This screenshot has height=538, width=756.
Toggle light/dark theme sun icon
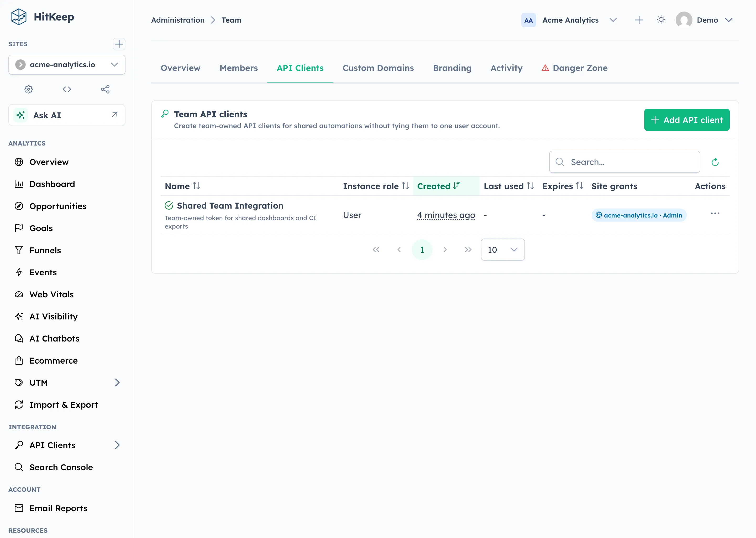click(661, 20)
